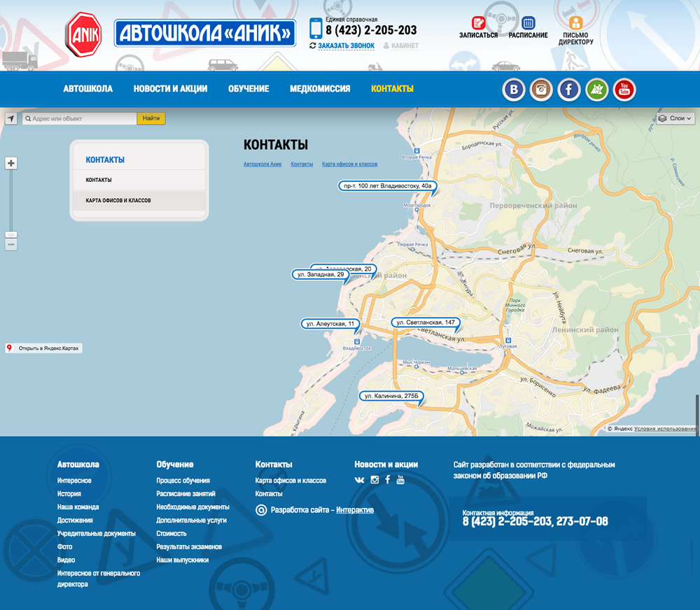
Task: Click the map geolocation arrow button
Action: pyautogui.click(x=11, y=119)
